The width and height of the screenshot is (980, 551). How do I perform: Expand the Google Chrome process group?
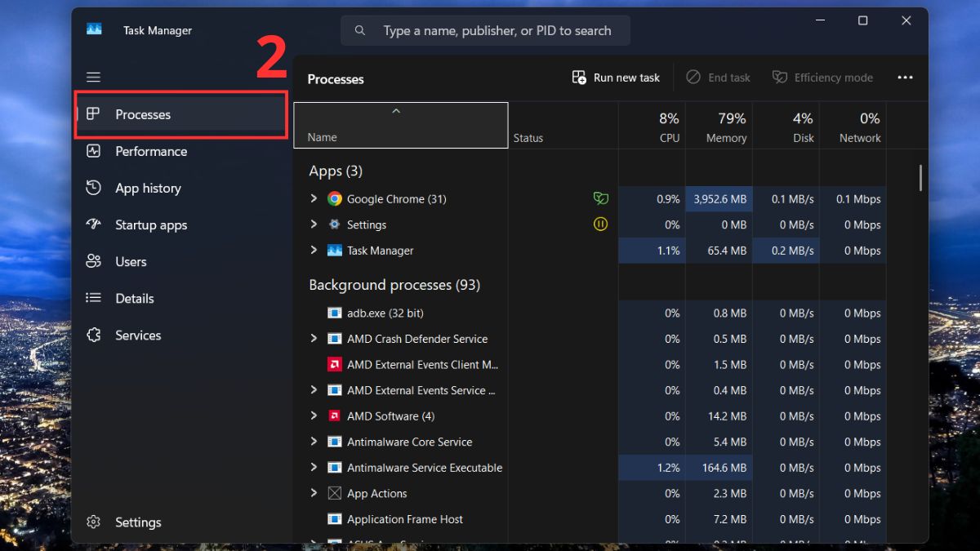click(x=314, y=198)
